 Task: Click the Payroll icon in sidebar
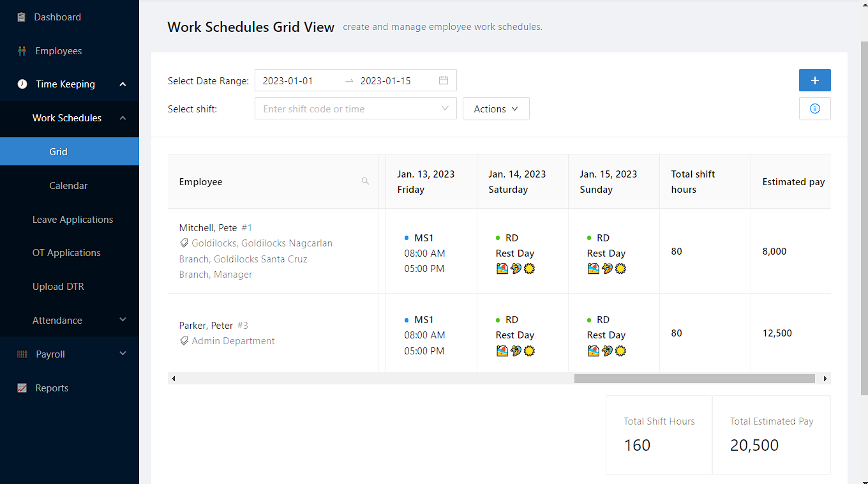(x=22, y=354)
